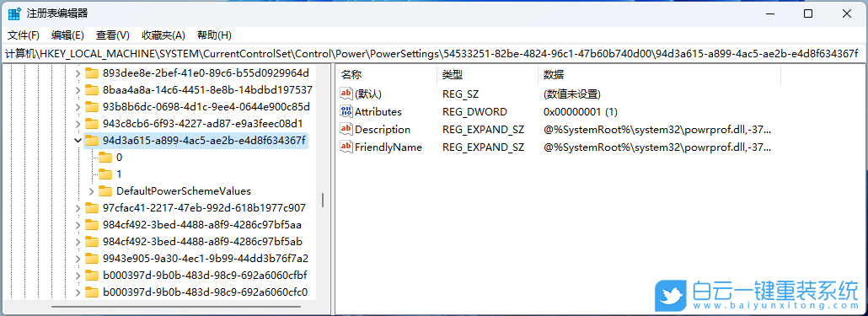
Task: Click the registry path address bar
Action: [x=434, y=54]
